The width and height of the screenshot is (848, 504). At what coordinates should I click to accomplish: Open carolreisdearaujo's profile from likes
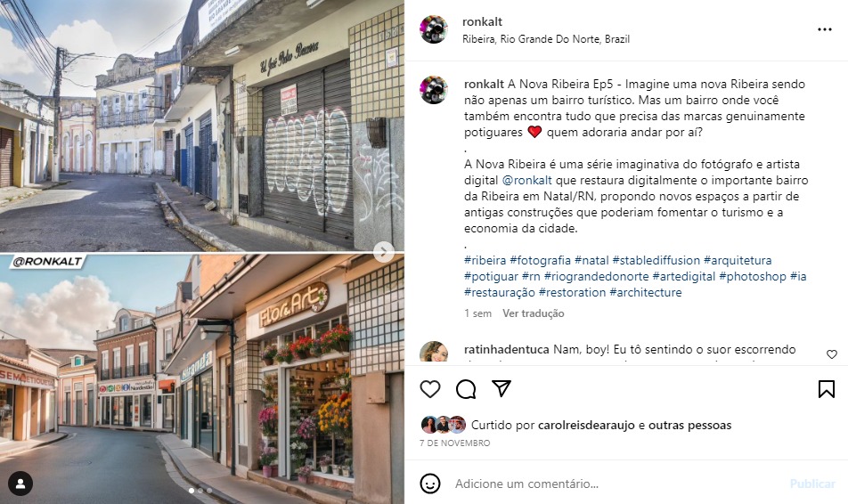point(586,425)
